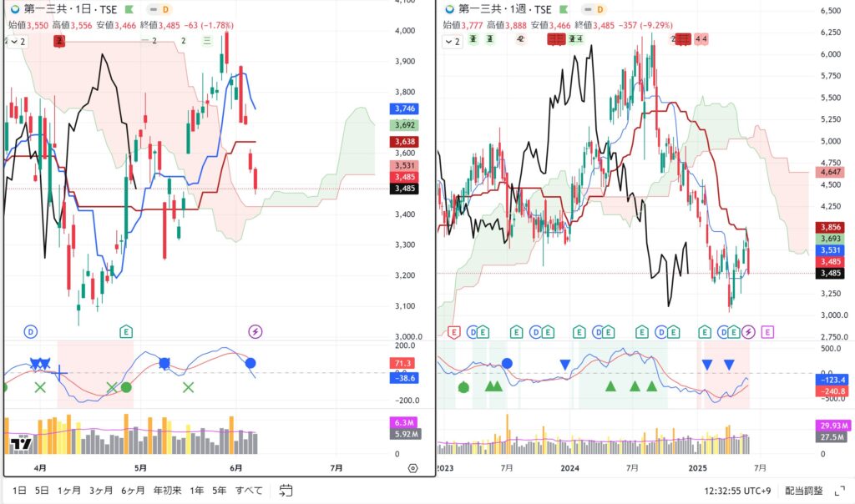Click the red '4 4' label on weekly chart

click(x=701, y=39)
